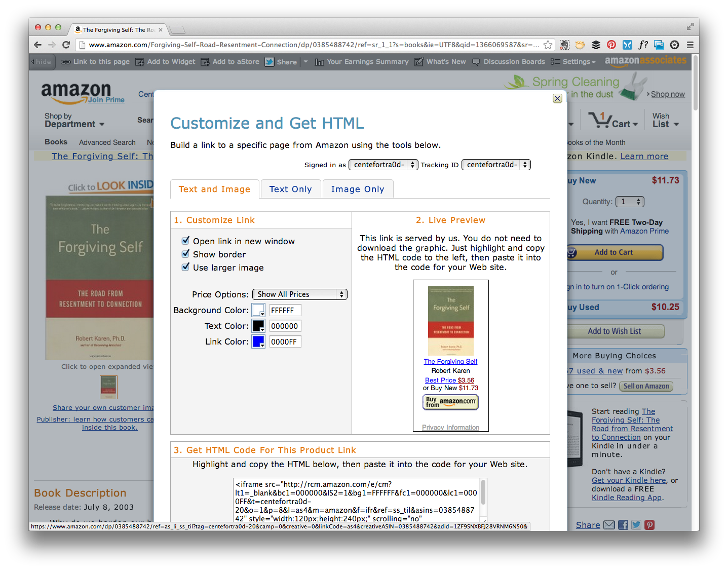
Task: Bookmark the page with the star icon
Action: pyautogui.click(x=548, y=45)
